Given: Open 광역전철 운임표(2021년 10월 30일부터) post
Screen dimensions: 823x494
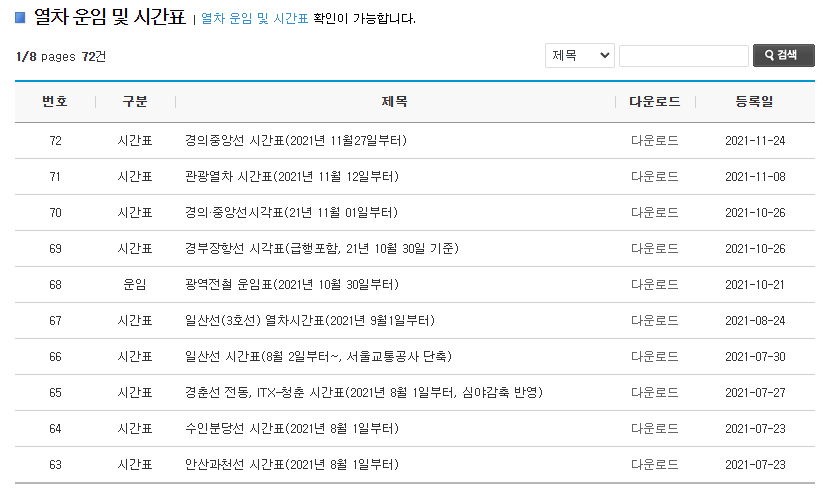Looking at the screenshot, I should pyautogui.click(x=292, y=285).
